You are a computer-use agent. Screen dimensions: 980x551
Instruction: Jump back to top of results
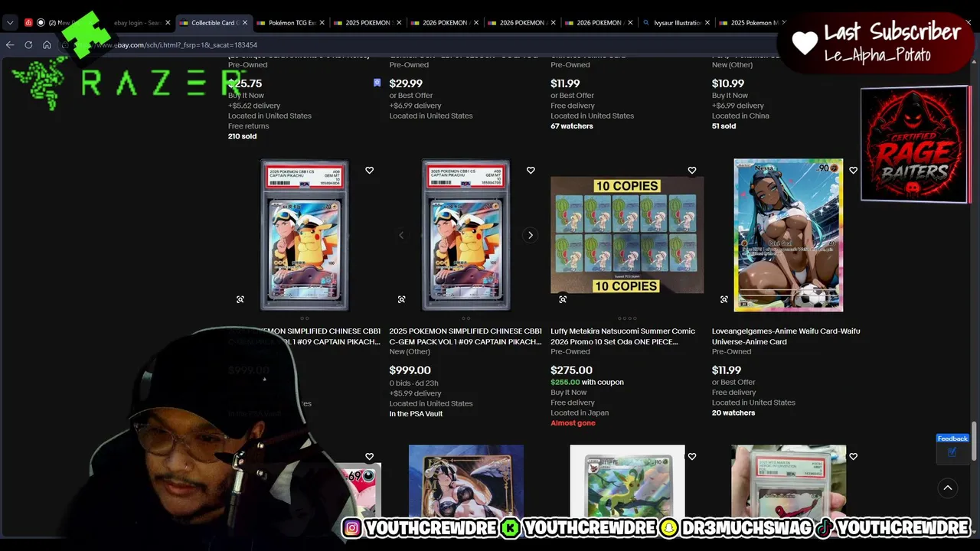(x=947, y=487)
